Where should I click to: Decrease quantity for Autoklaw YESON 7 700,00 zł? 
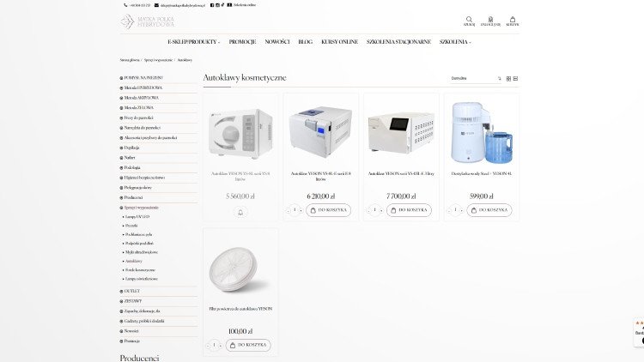coord(368,210)
